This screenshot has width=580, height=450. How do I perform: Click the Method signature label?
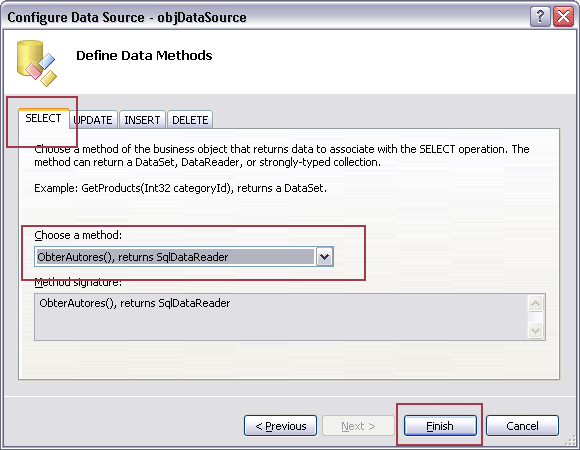[x=78, y=282]
